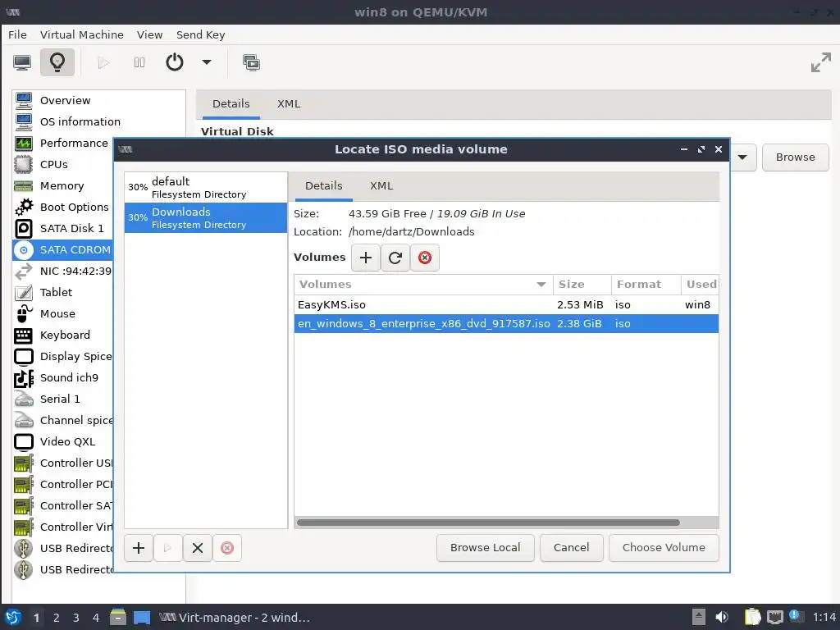
Task: Select Video QXL device
Action: (63, 442)
